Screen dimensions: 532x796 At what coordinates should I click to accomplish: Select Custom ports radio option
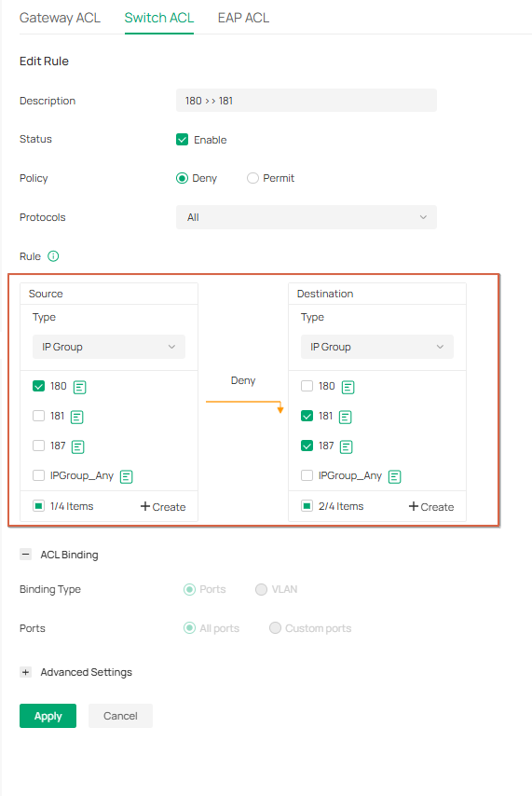[275, 628]
